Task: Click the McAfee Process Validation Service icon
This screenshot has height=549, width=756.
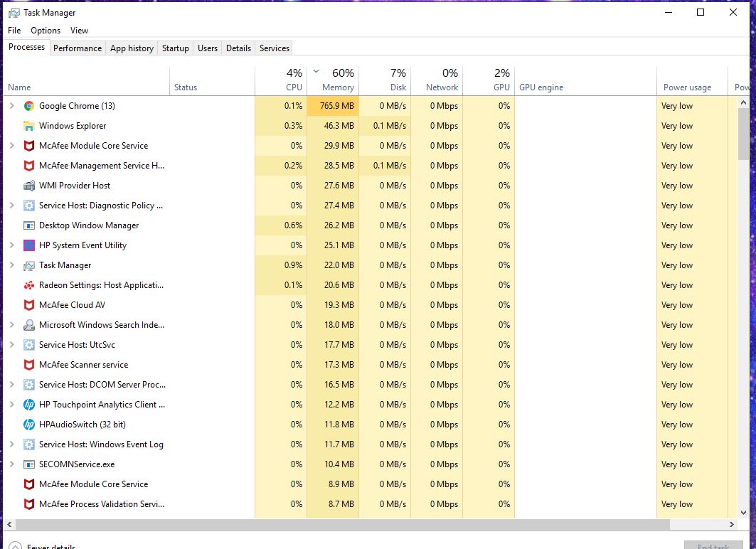Action: tap(29, 504)
